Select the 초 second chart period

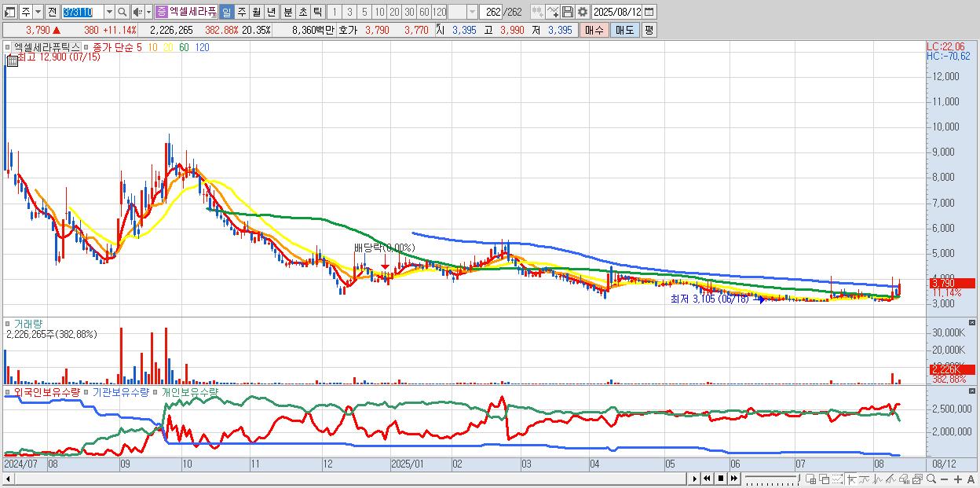pyautogui.click(x=302, y=12)
